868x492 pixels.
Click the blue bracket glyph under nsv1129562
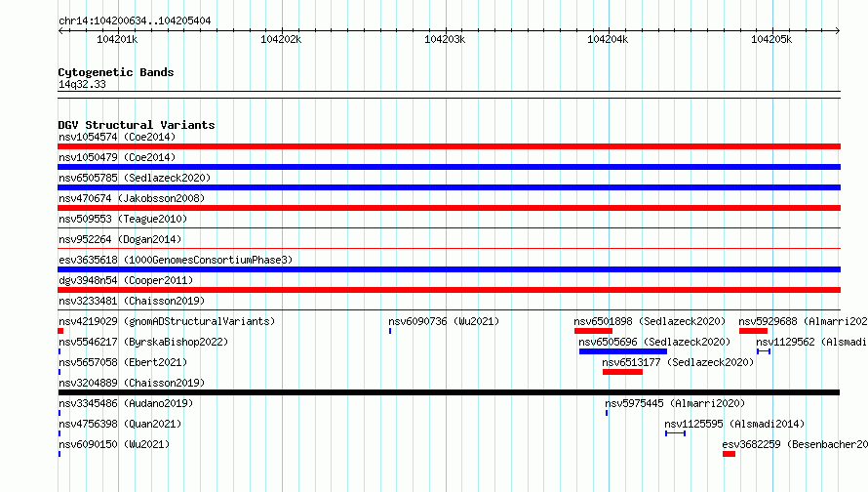tap(764, 351)
